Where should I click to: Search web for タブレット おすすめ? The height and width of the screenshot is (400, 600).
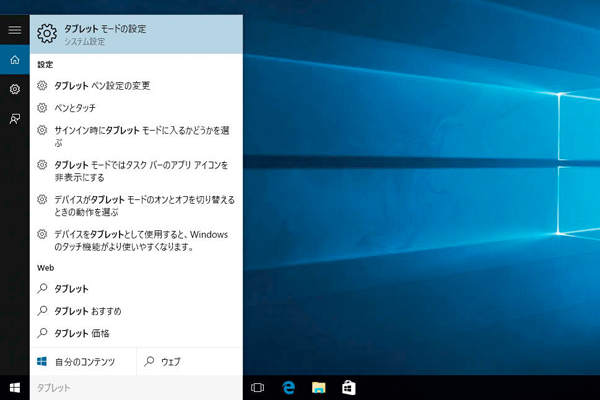(x=136, y=311)
